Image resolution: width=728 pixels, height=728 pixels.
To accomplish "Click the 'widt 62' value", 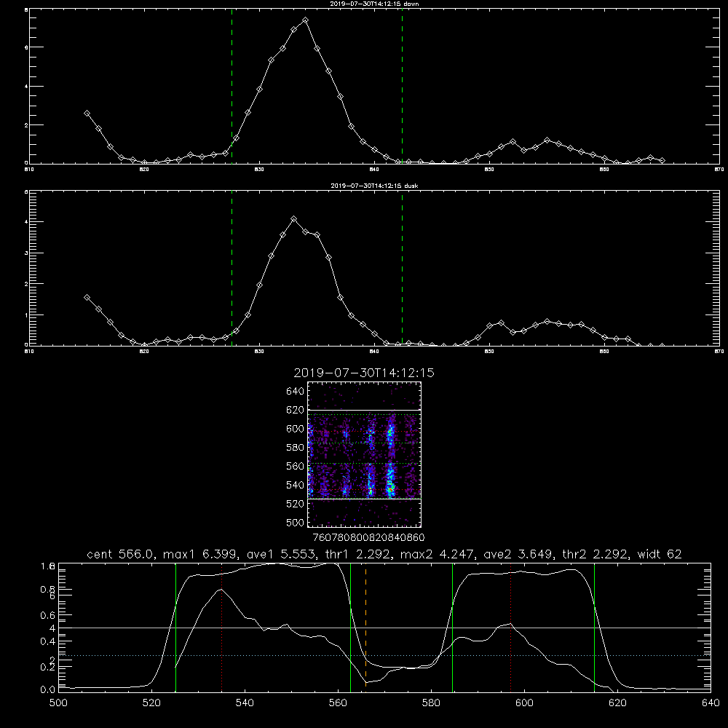I will pos(660,554).
